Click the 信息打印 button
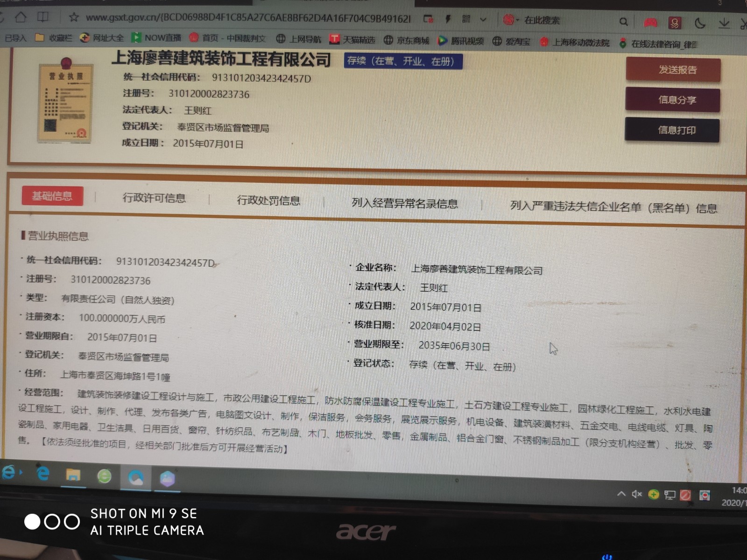 pos(676,130)
